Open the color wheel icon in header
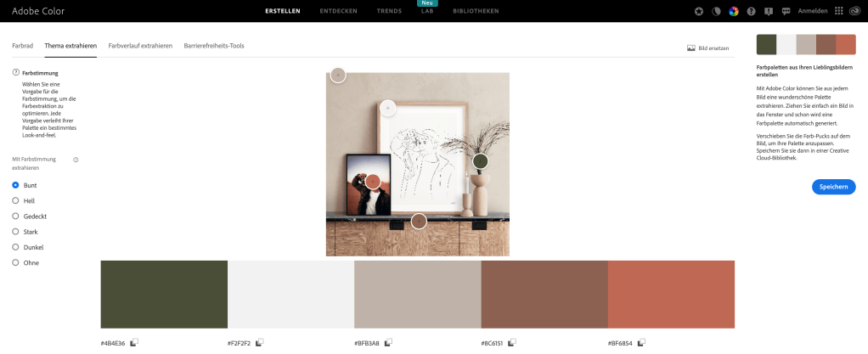This screenshot has width=868, height=354. (734, 11)
